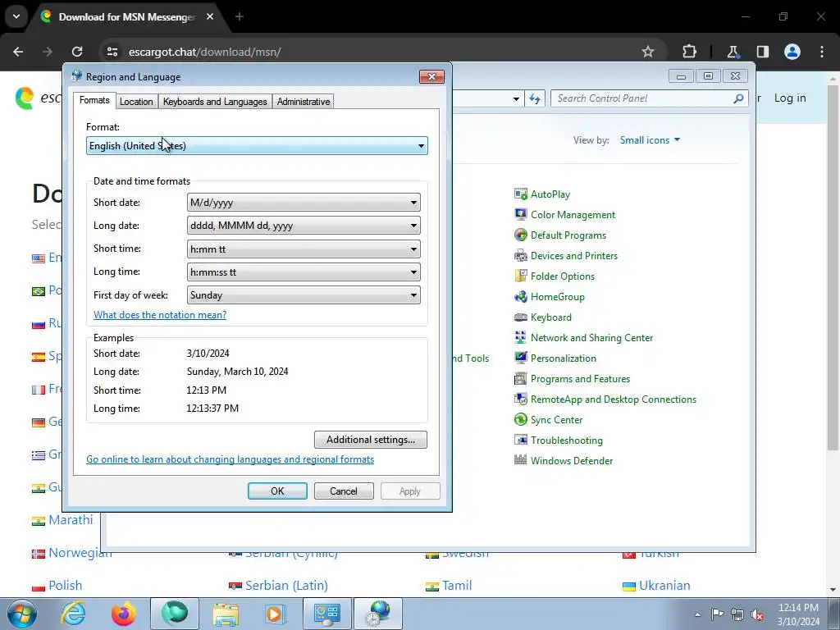Select Download for MSN Messenger browser tab
The width and height of the screenshot is (840, 630).
pyautogui.click(x=127, y=17)
